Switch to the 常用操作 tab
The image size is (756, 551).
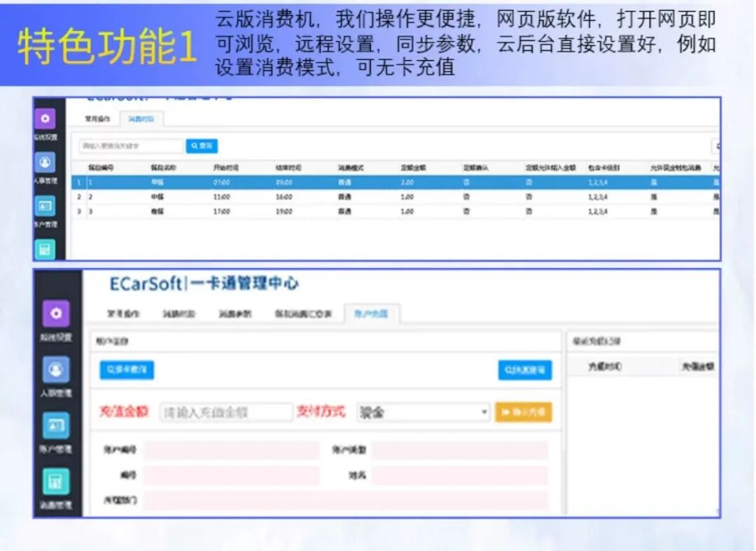pos(98,118)
